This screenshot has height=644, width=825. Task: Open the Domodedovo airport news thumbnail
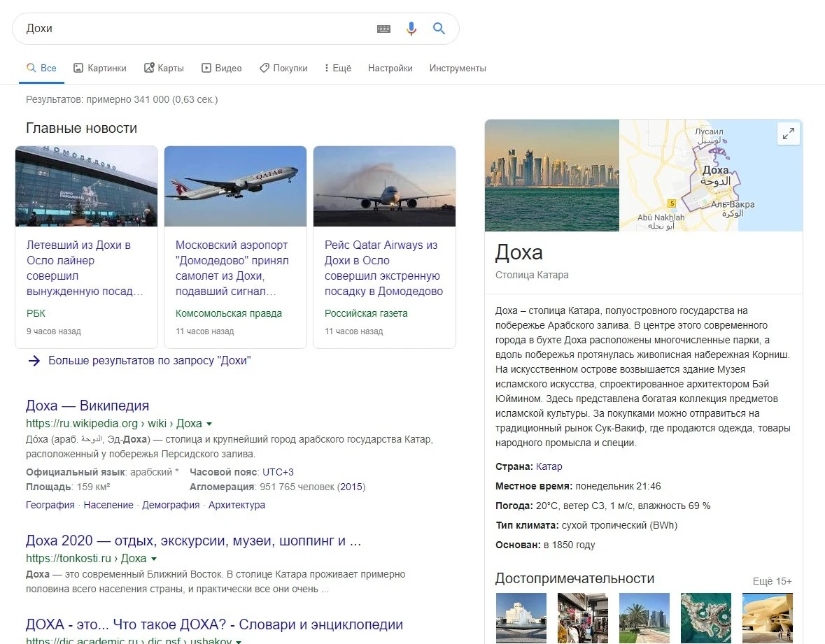coord(86,186)
